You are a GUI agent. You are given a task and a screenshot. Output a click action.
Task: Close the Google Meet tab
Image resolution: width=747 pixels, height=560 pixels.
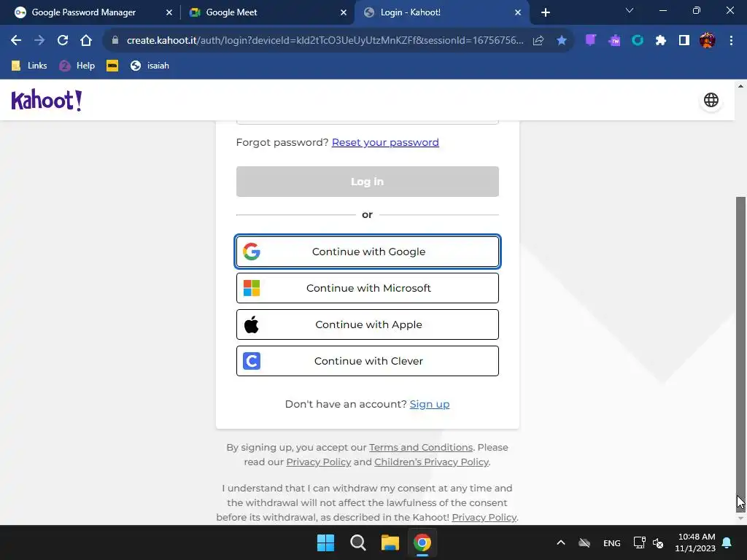tap(344, 12)
